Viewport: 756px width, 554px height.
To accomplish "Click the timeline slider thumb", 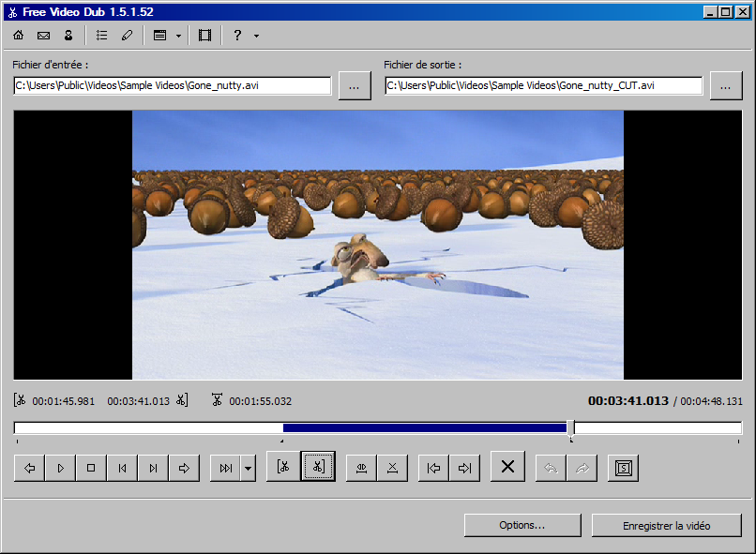I will pyautogui.click(x=570, y=428).
